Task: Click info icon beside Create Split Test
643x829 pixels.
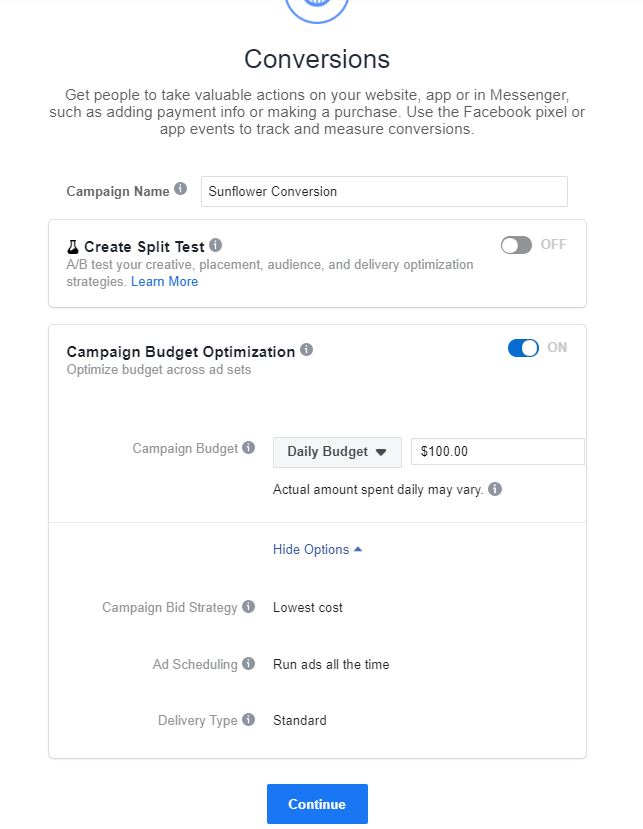Action: coord(216,245)
